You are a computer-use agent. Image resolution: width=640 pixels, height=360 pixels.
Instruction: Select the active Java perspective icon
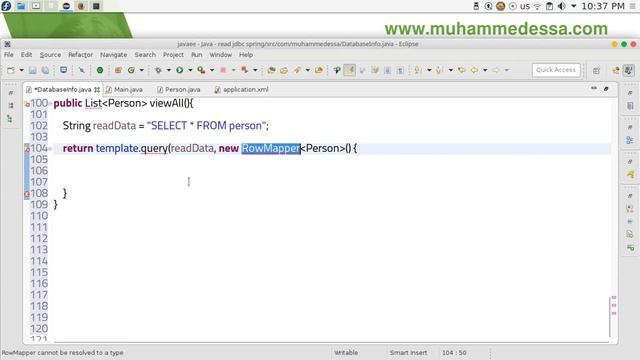pos(629,70)
